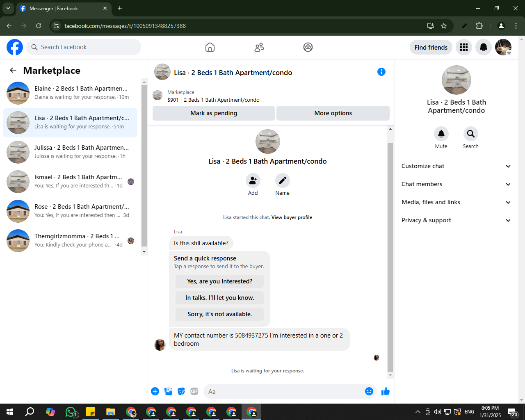
Task: Open the account profile picture menu
Action: point(503,47)
